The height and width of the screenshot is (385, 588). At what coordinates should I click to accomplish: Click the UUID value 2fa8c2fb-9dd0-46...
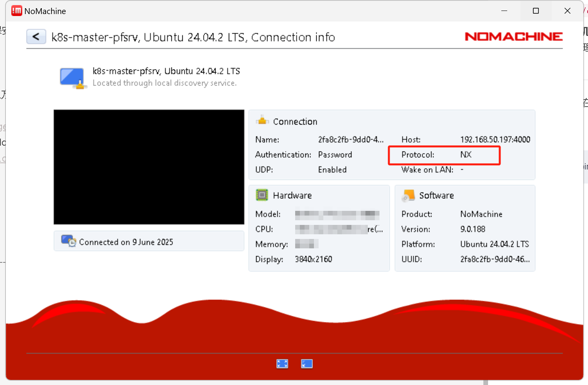point(495,259)
